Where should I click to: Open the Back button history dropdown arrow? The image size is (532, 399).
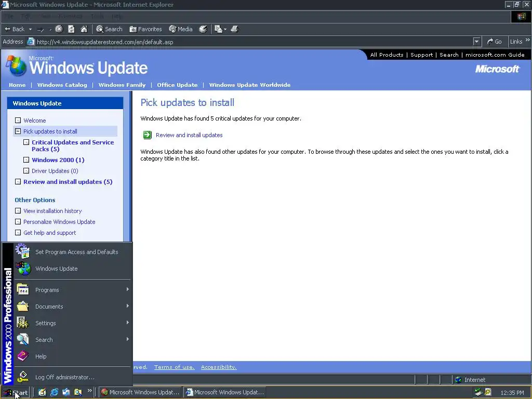click(30, 30)
